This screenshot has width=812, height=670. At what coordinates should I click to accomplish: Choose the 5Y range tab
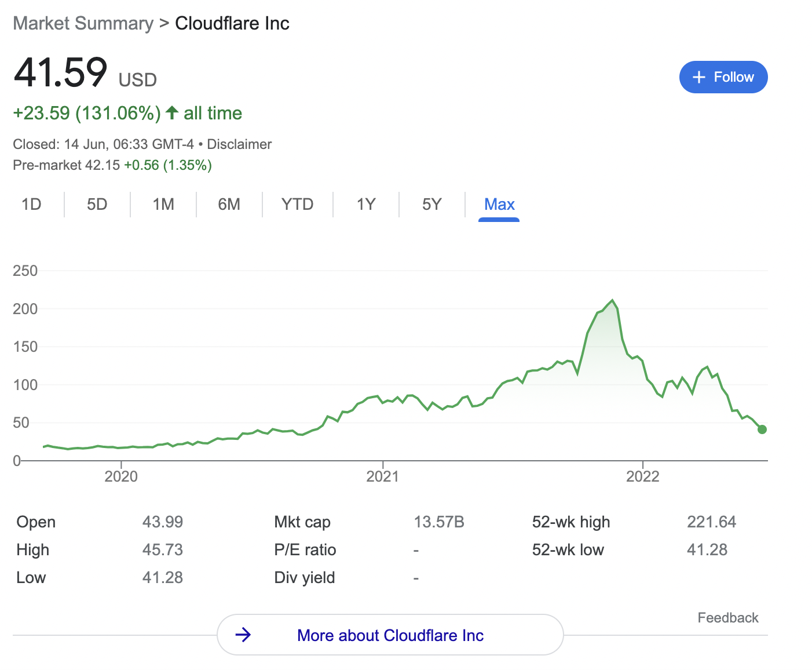click(432, 204)
